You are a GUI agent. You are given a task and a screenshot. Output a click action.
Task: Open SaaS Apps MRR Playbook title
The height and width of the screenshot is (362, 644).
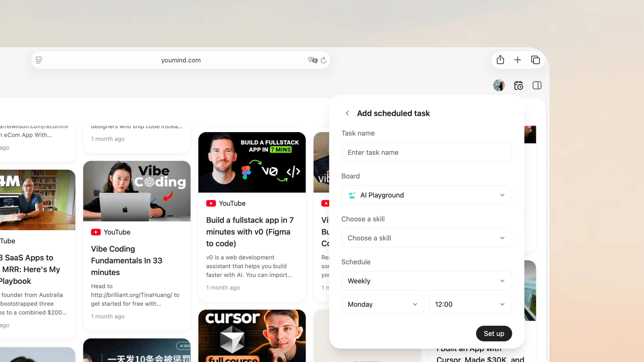point(30,269)
